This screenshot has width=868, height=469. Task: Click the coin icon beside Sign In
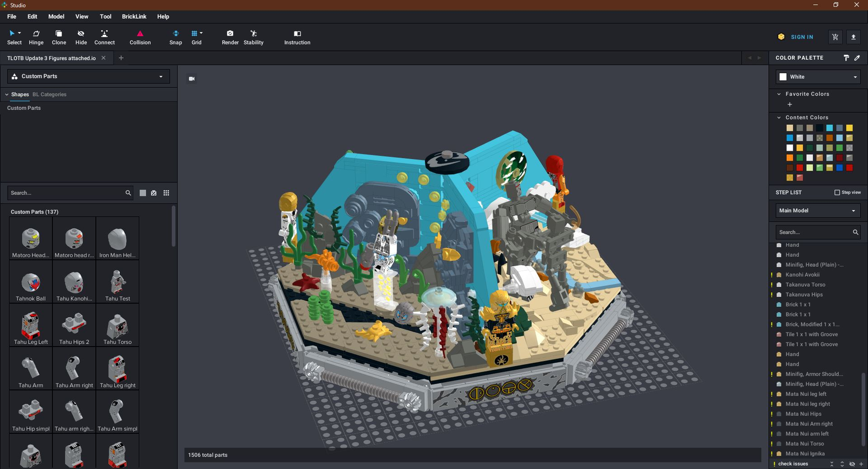781,37
